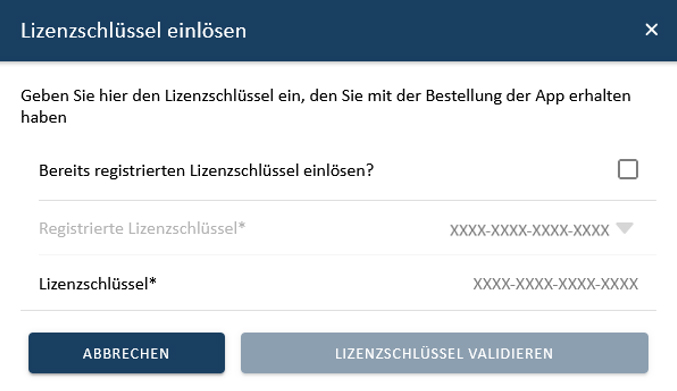Cancel license redemption with Abbrechen
The image size is (677, 391).
point(127,353)
